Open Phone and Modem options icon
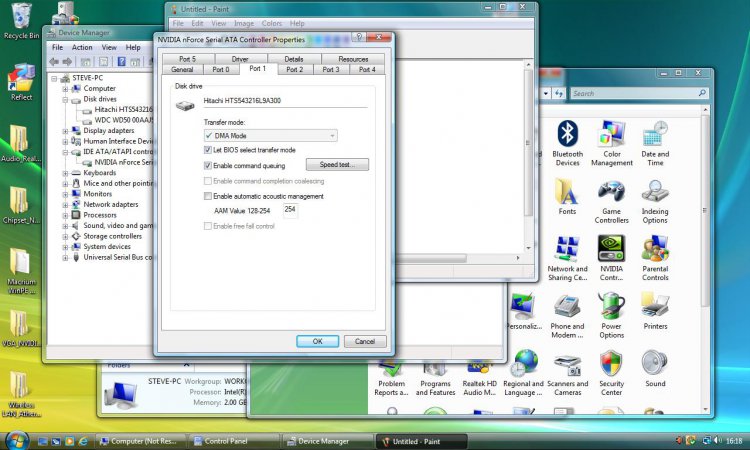Image resolution: width=750 pixels, height=450 pixels. click(x=567, y=316)
